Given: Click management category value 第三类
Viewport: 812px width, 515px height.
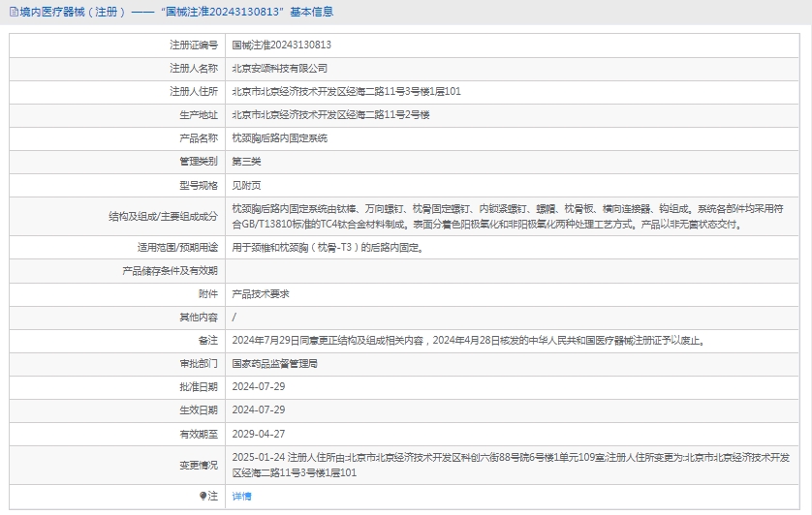Looking at the screenshot, I should [x=246, y=162].
